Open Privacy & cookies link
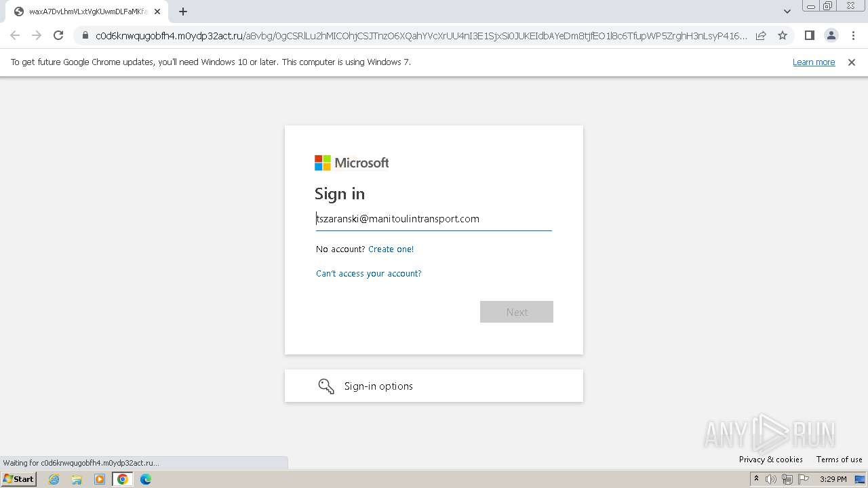The image size is (868, 488). 771,460
